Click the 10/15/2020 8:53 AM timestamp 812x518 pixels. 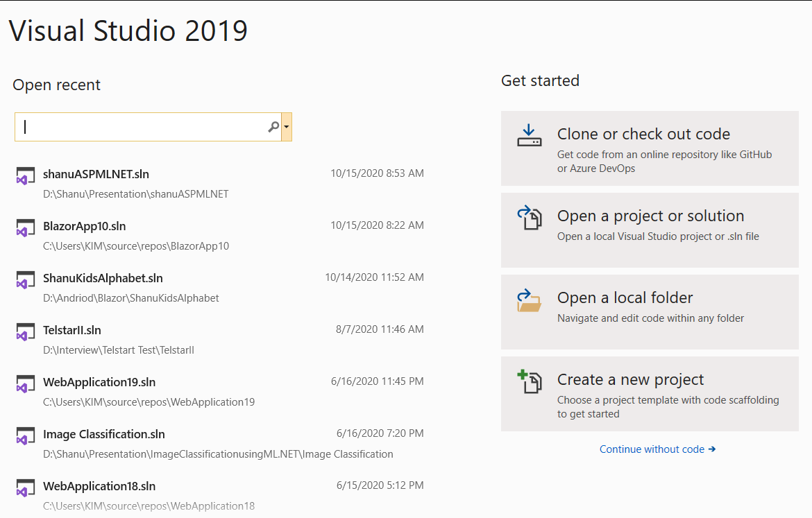click(377, 173)
